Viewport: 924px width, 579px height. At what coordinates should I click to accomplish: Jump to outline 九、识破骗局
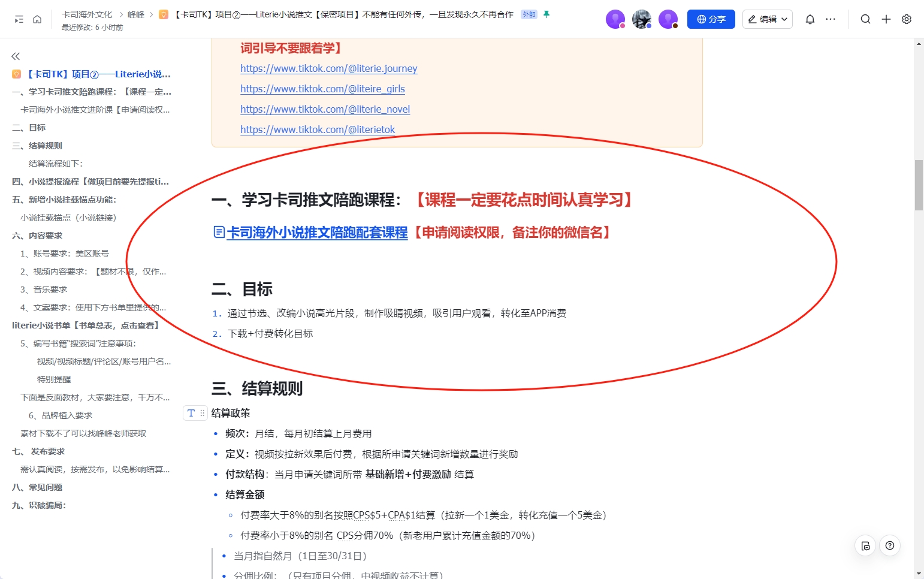pos(39,505)
